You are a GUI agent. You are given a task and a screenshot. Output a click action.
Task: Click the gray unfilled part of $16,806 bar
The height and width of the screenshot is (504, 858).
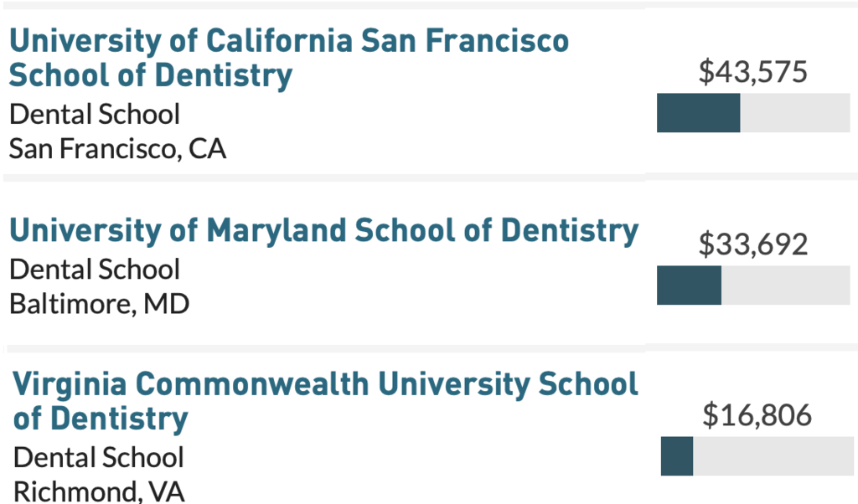coord(773,456)
